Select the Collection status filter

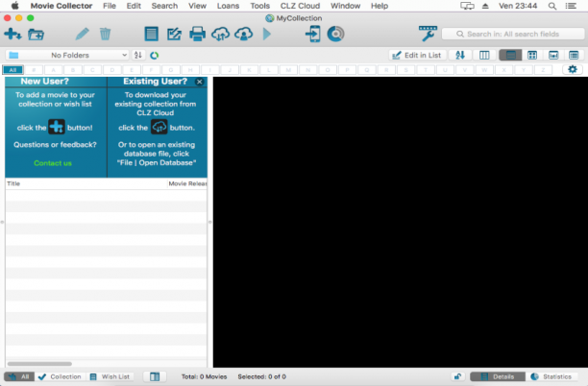60,376
